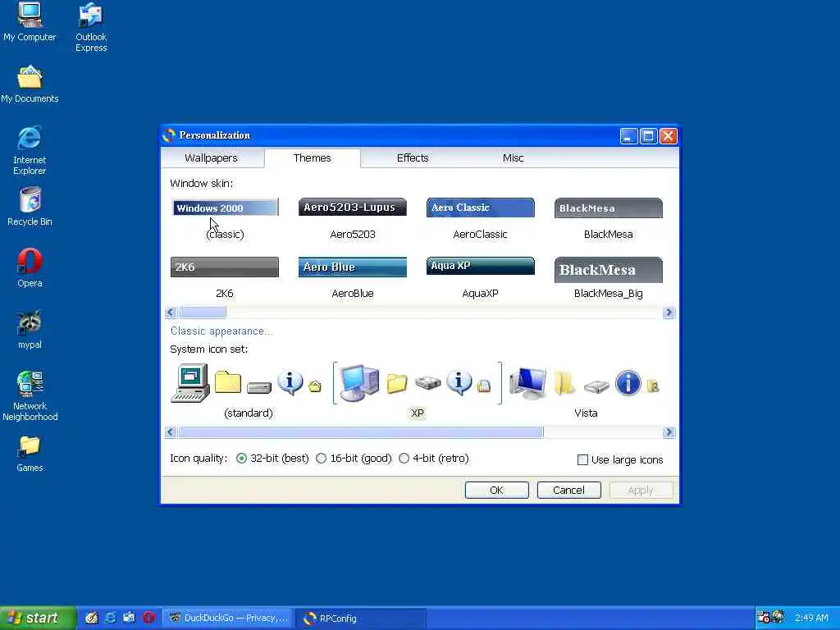Click icon set scrollbar thumb
This screenshot has width=840, height=630.
[361, 432]
